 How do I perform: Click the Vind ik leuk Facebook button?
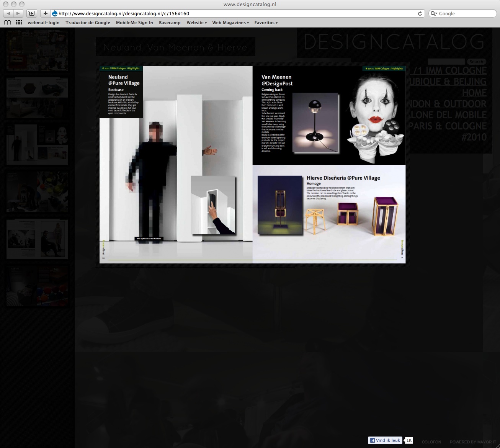pos(386,440)
